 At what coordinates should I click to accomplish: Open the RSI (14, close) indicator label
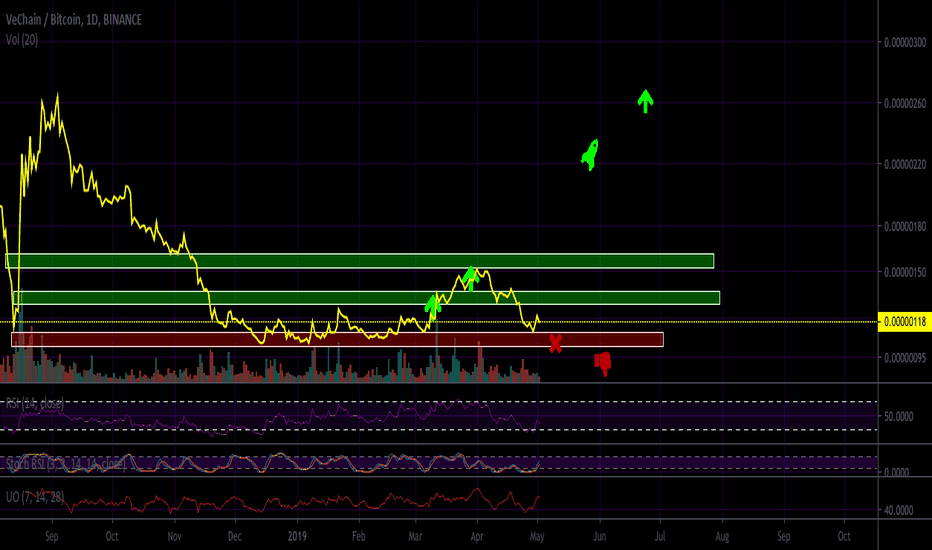point(34,404)
